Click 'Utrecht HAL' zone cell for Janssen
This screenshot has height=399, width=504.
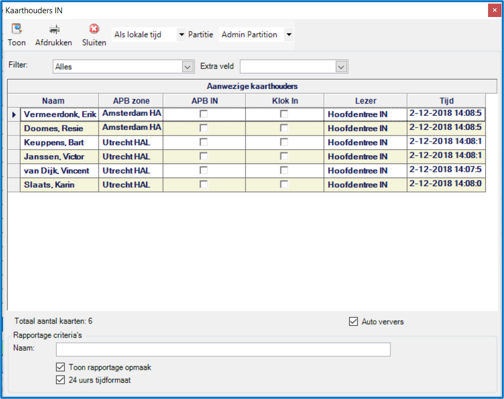(x=131, y=156)
